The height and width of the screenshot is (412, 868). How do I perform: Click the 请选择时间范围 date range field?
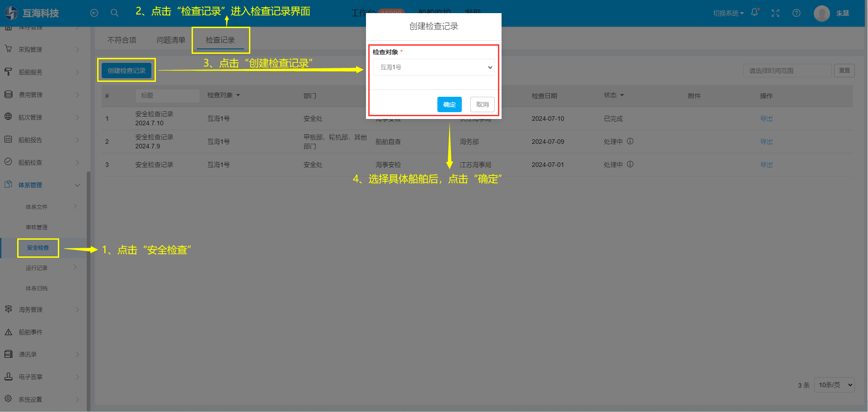coord(787,71)
